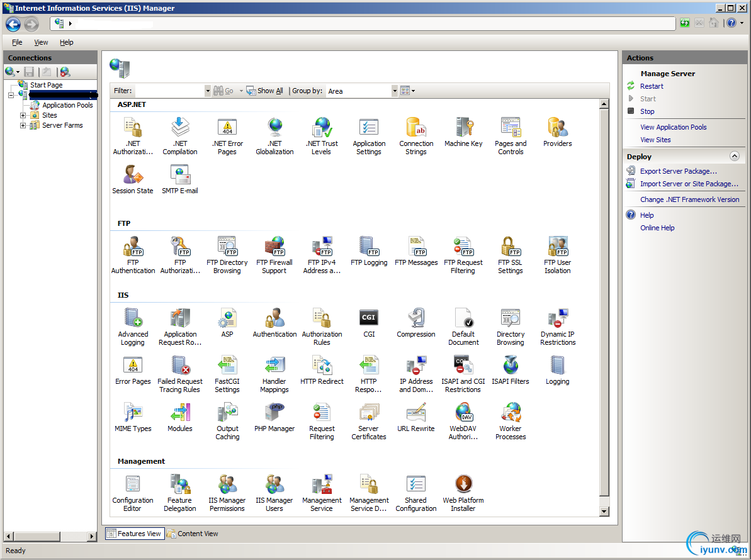751x560 pixels.
Task: Open Application Request Routing icon
Action: click(180, 318)
